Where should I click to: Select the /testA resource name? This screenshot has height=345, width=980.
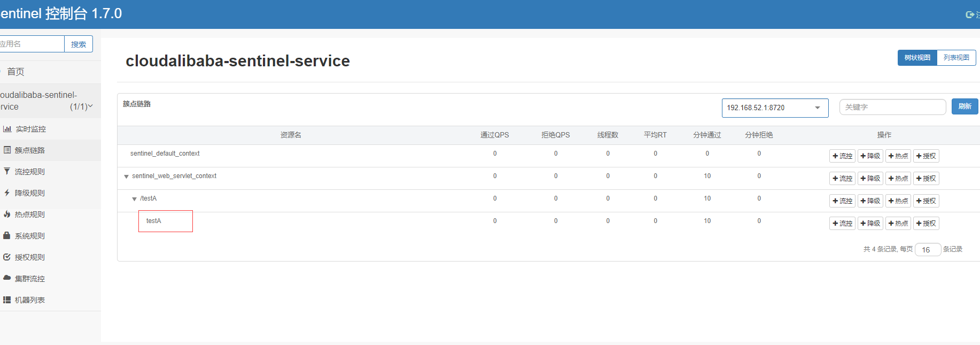148,198
